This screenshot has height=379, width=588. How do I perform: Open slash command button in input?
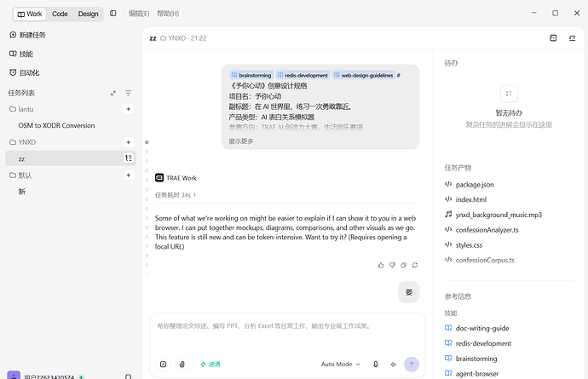point(163,364)
